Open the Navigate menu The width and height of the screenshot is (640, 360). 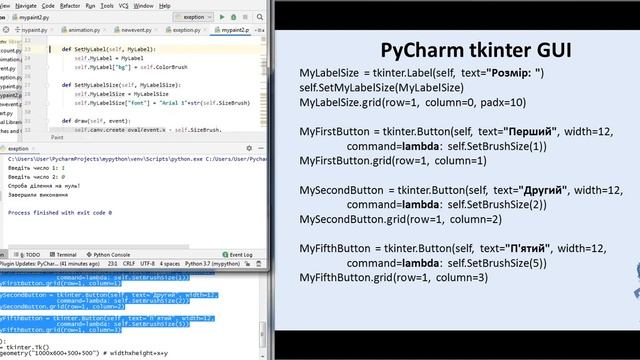(26, 6)
